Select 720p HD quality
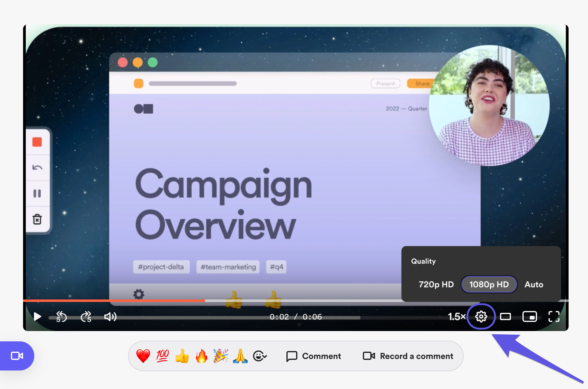This screenshot has width=588, height=389. [x=436, y=285]
